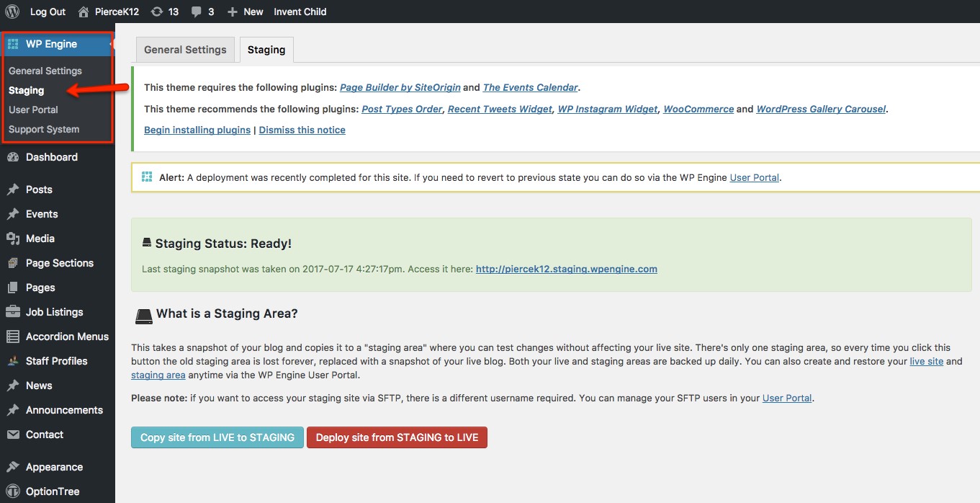This screenshot has width=980, height=503.
Task: Click Deploy site from STAGING to LIVE
Action: point(397,437)
